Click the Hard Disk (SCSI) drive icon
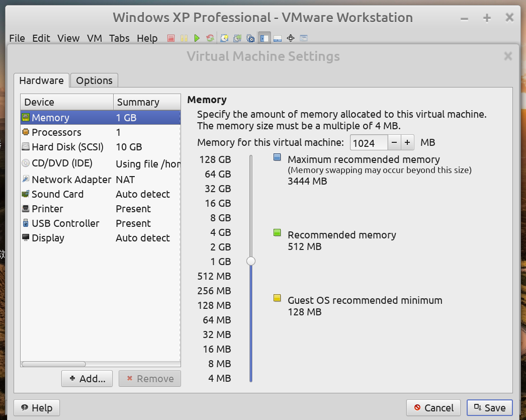Image resolution: width=526 pixels, height=420 pixels. point(26,146)
